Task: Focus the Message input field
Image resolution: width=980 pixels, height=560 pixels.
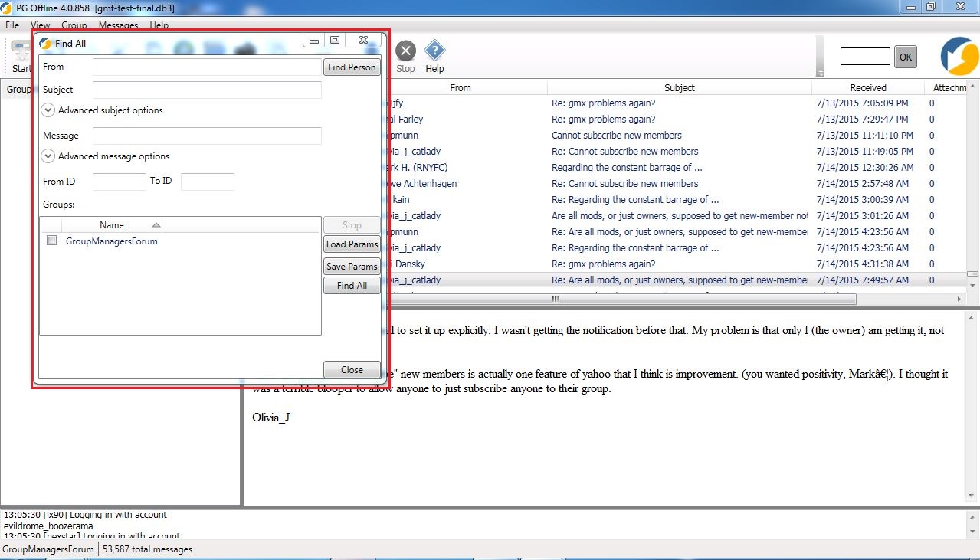Action: pos(207,136)
